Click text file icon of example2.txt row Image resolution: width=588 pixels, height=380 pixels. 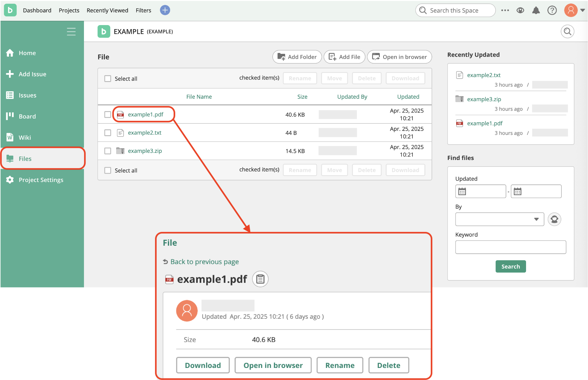click(x=120, y=133)
